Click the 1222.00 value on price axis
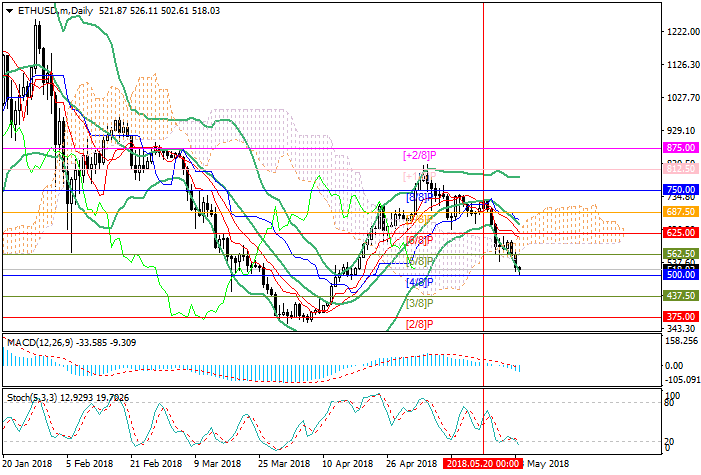701x475 pixels. [x=678, y=32]
